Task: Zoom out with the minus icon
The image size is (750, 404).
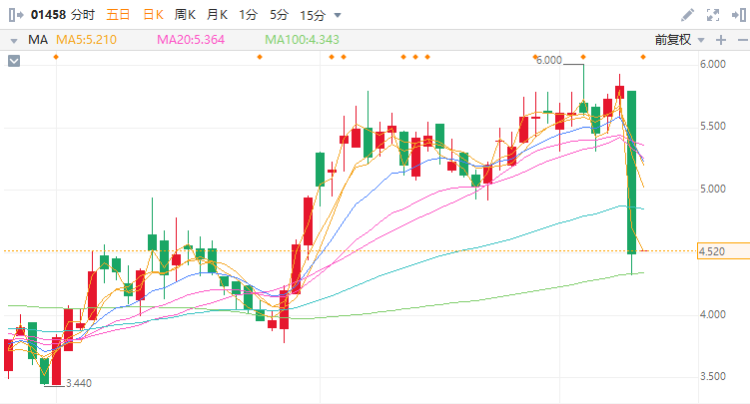Action: (x=743, y=40)
